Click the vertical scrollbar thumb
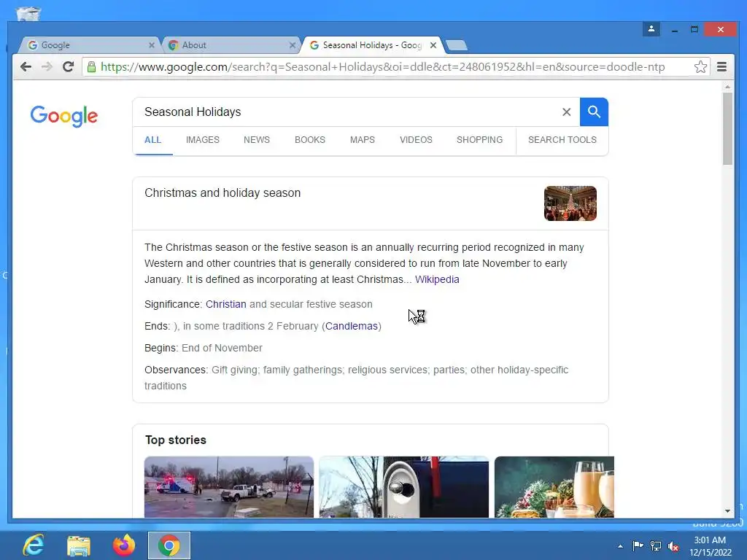Image resolution: width=747 pixels, height=560 pixels. click(727, 128)
